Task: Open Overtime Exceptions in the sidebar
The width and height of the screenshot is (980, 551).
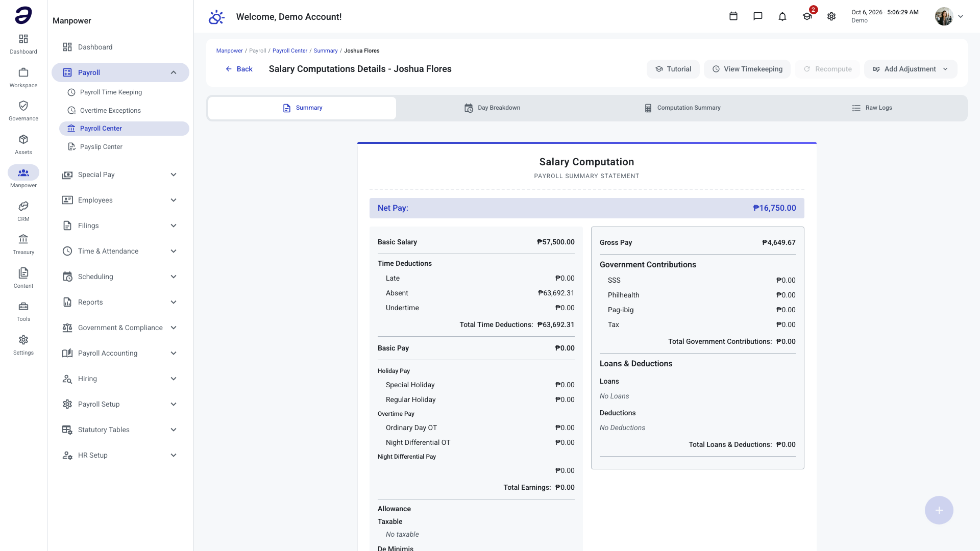Action: point(124,110)
